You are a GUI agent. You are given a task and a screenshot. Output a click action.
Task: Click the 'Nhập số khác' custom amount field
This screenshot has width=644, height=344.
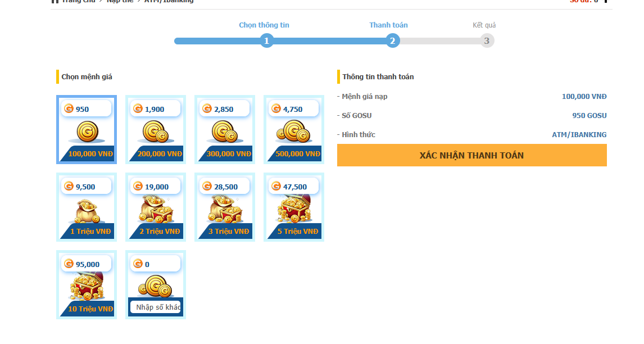156,307
